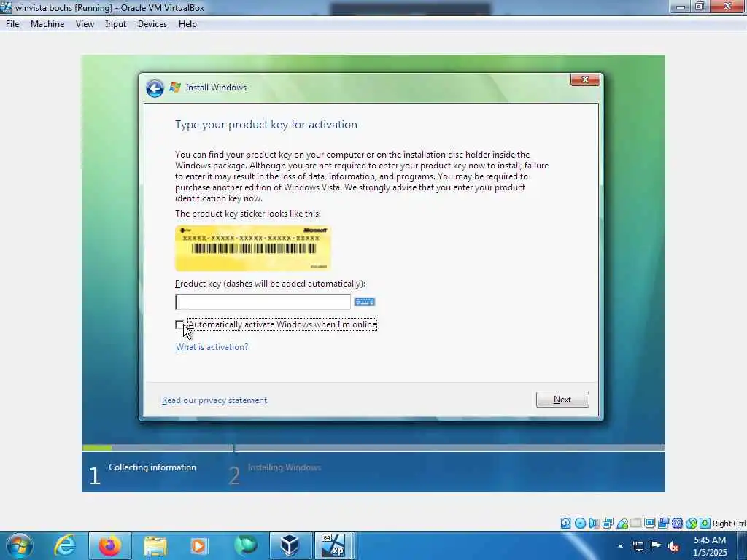Open the Input menu
This screenshot has width=747, height=560.
pos(116,24)
